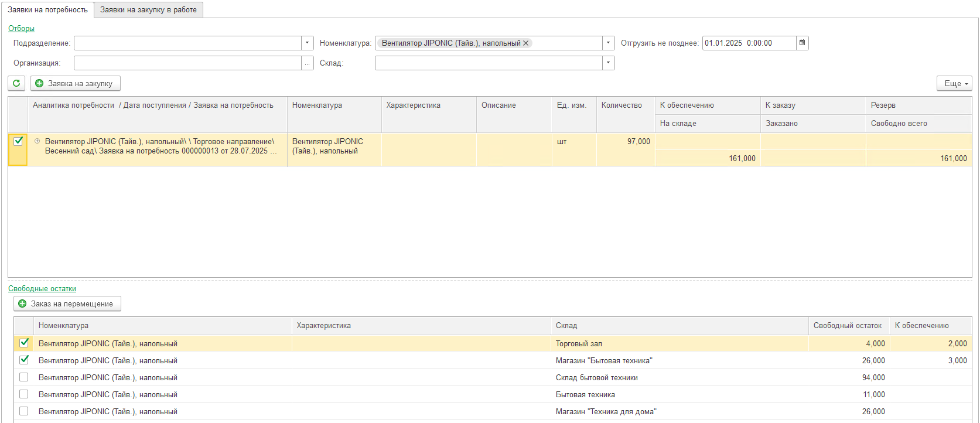Open Подразделение dropdown list
The height and width of the screenshot is (423, 980).
308,43
